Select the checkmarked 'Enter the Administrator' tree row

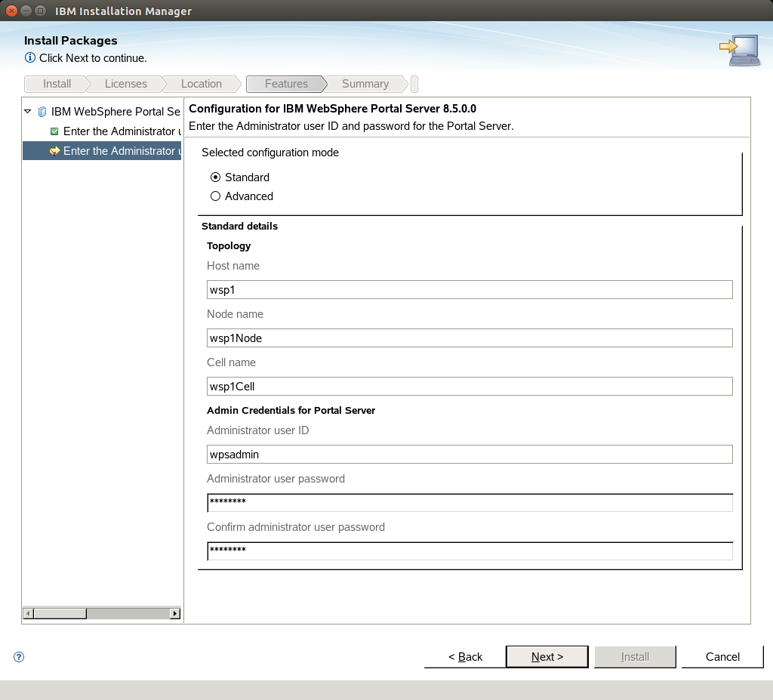click(122, 131)
